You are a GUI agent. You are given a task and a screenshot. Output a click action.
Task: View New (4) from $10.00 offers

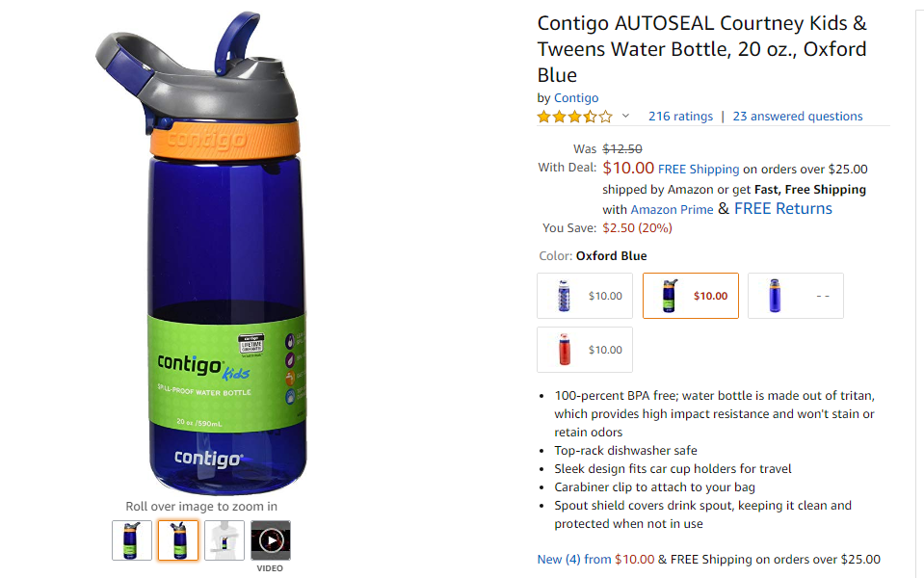[595, 559]
